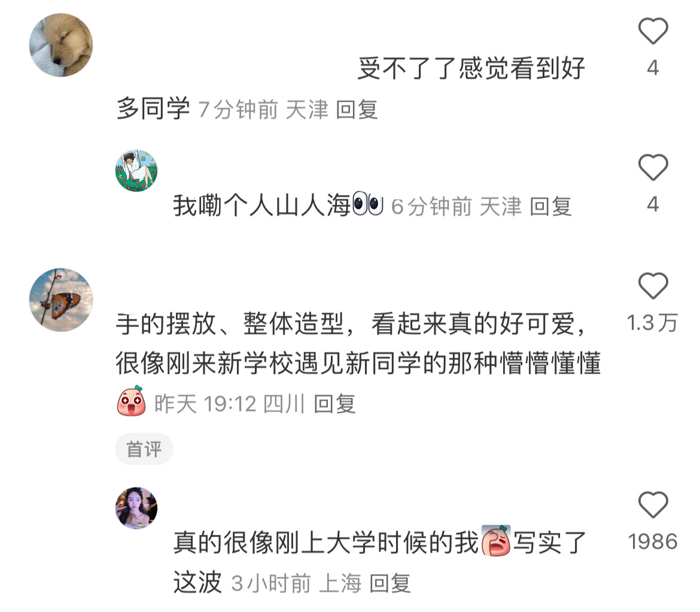Like the comment about seeing many classmates
This screenshot has height=612, width=700.
coord(653,31)
